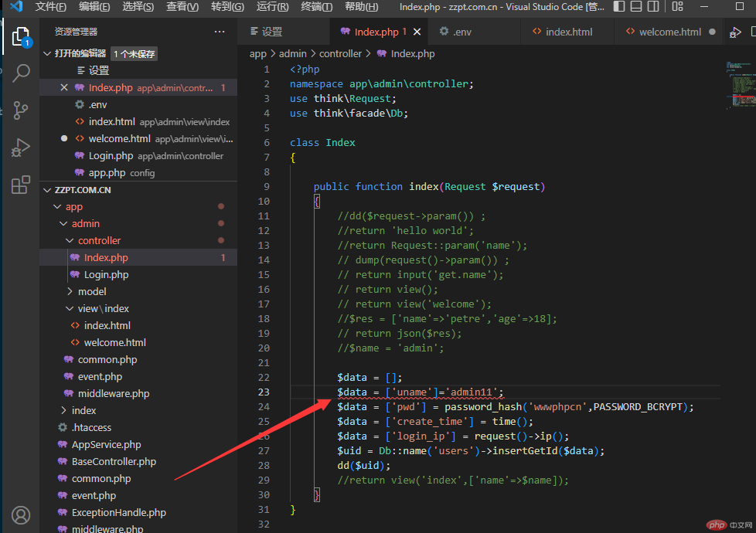Screen dimensions: 756x533
Task: Click the Explorer icon in the Activity Bar
Action: [x=20, y=36]
